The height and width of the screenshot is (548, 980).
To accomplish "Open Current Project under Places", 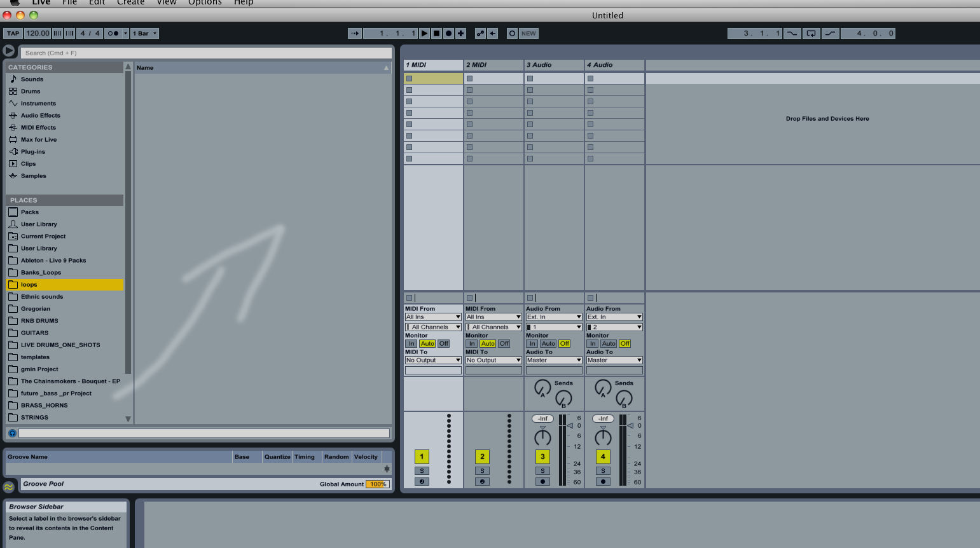I will [x=43, y=236].
